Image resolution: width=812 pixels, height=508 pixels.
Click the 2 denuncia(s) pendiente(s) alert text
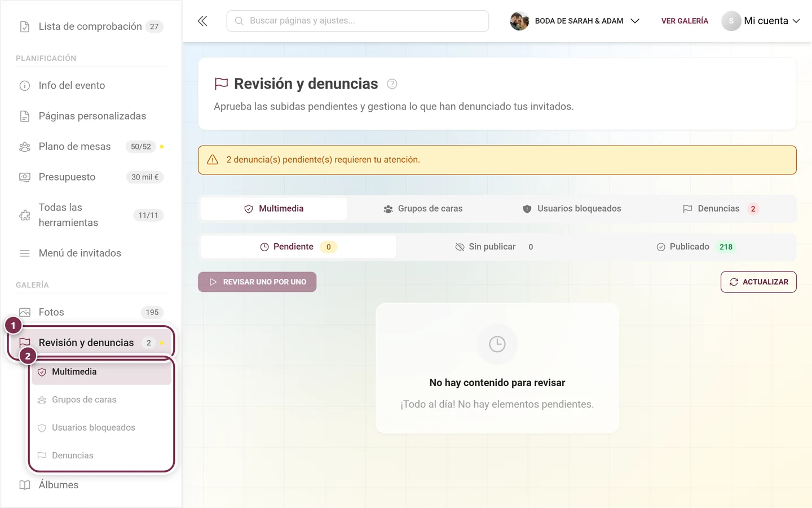pyautogui.click(x=323, y=160)
